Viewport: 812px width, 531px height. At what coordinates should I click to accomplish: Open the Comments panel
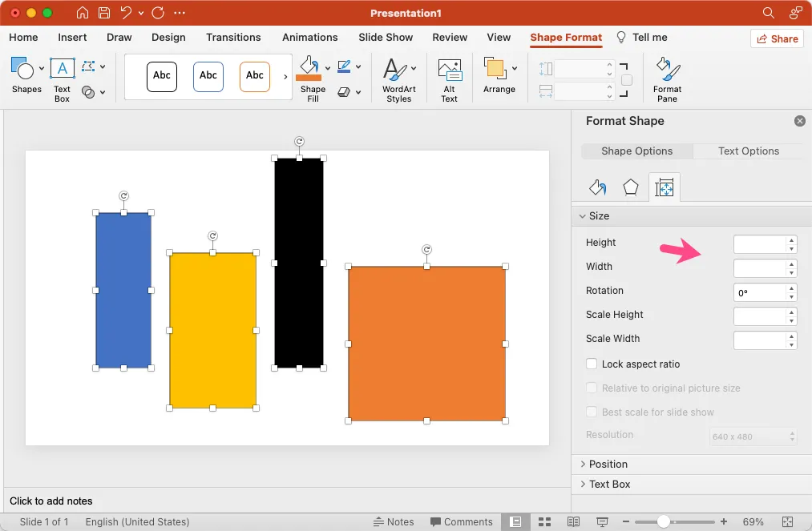(462, 521)
